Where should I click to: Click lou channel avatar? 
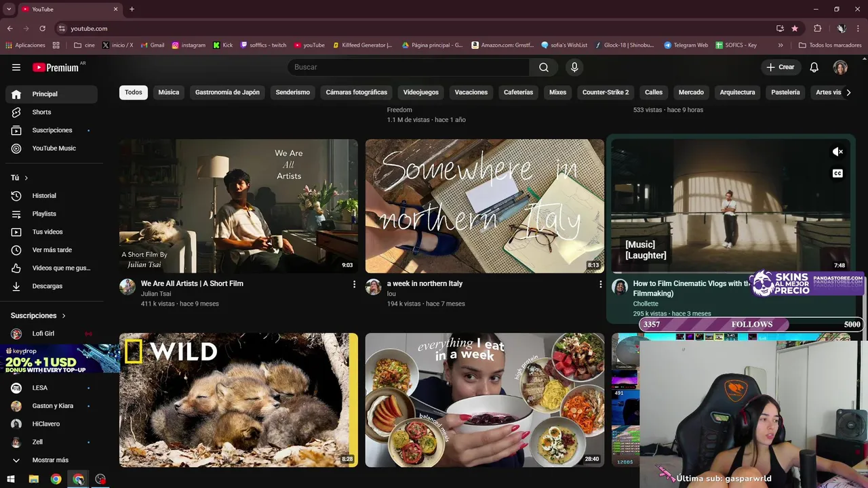coord(374,287)
